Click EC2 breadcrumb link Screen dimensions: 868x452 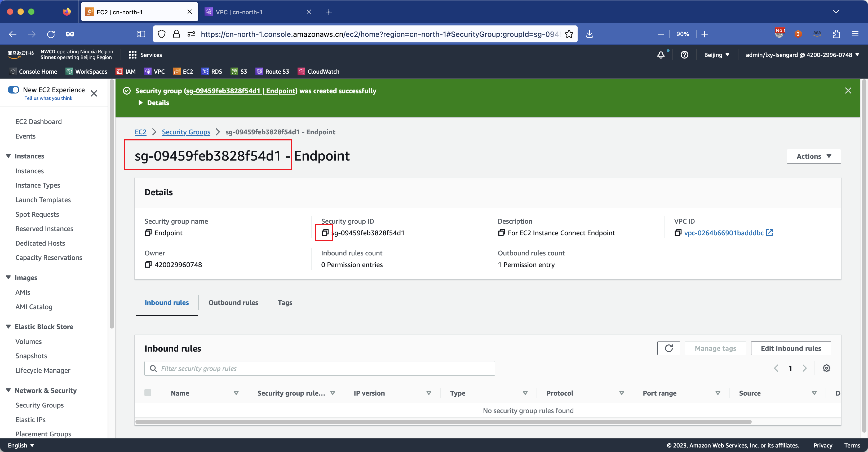click(x=140, y=132)
